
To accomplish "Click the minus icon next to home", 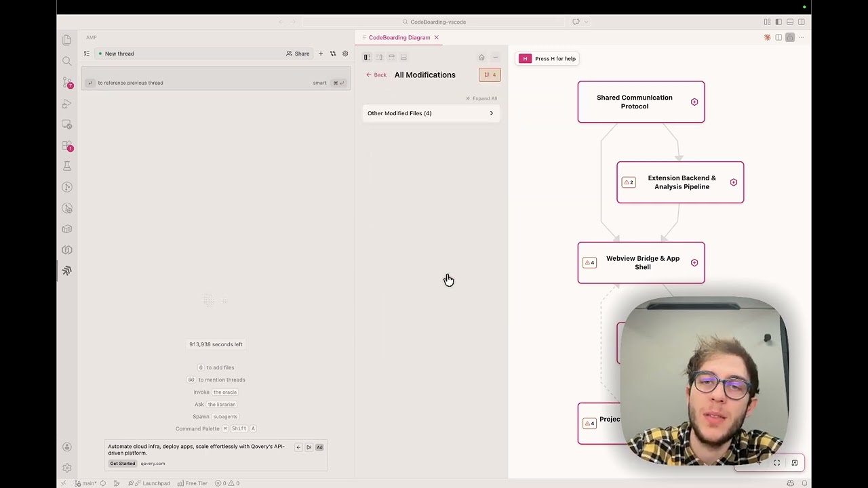I will click(496, 58).
